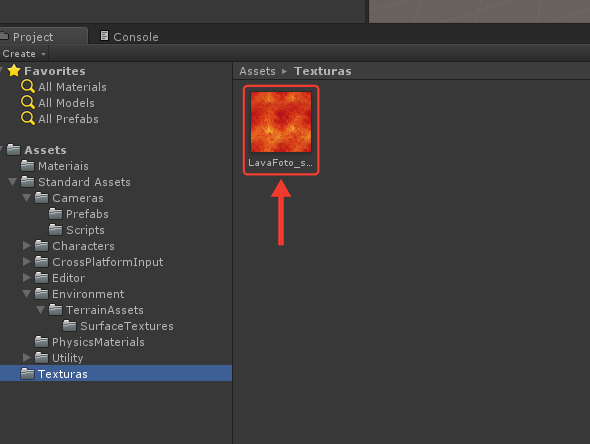Collapse the Cameras folder arrow

coord(26,198)
